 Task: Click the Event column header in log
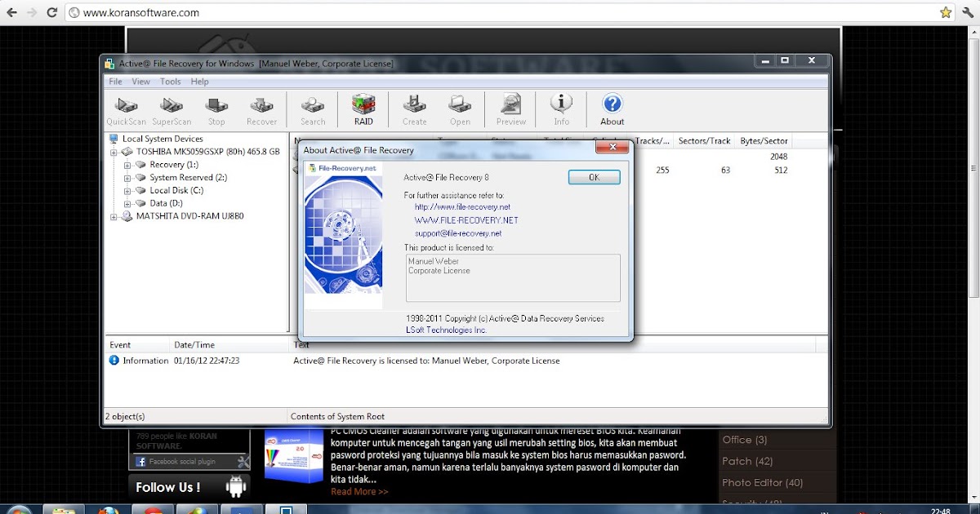click(137, 345)
